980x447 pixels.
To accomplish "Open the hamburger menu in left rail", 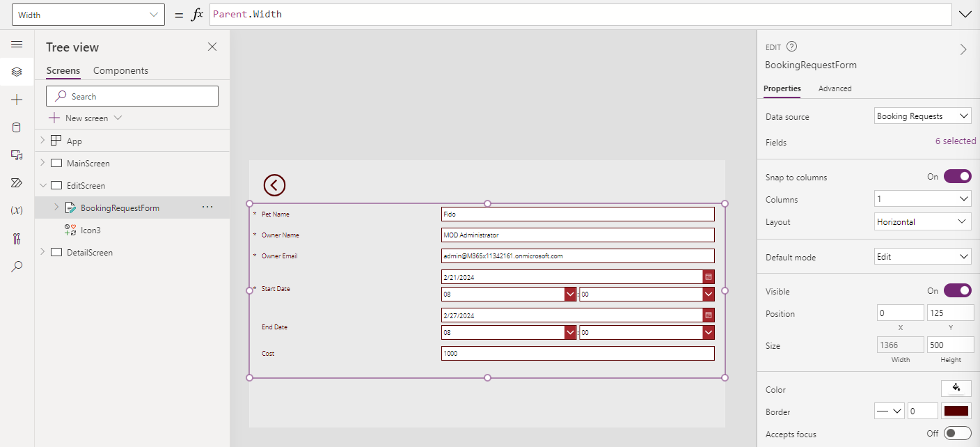I will 17,44.
